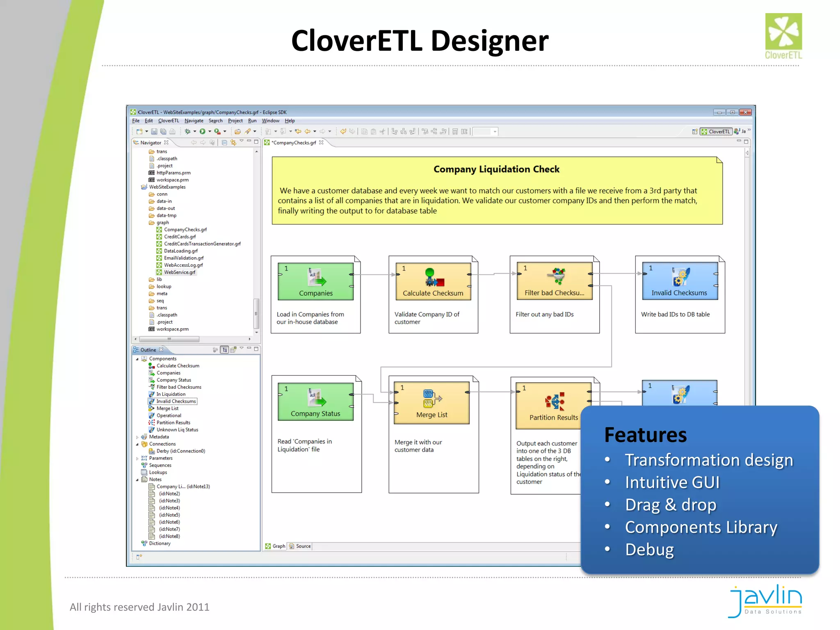Click the New wizard toolbar icon

point(139,132)
